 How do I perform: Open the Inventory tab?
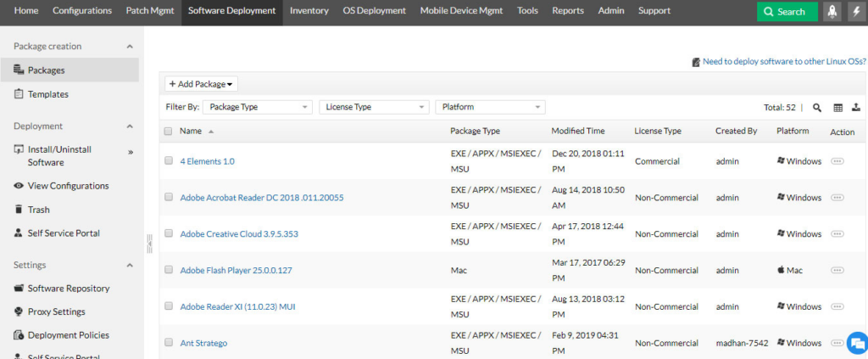[x=309, y=10]
